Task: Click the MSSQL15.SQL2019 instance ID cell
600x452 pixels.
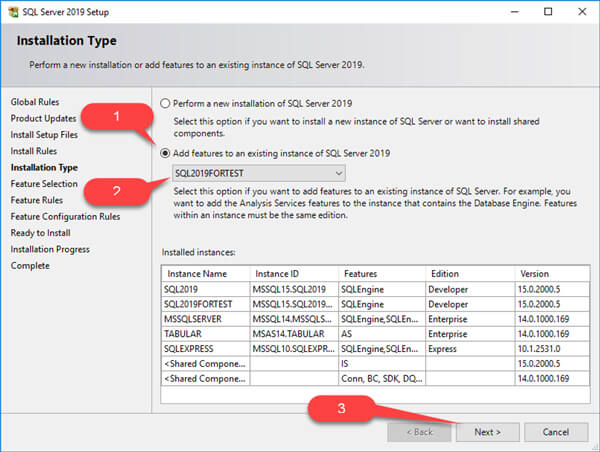Action: point(294,289)
